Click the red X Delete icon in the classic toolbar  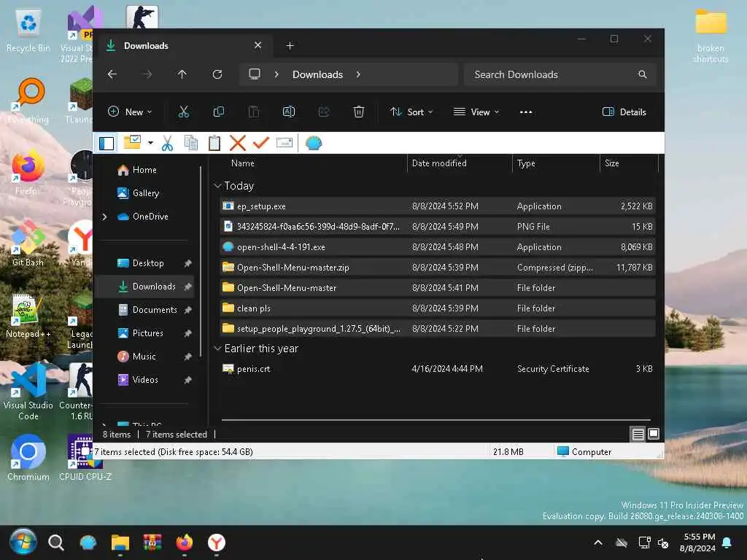(237, 143)
